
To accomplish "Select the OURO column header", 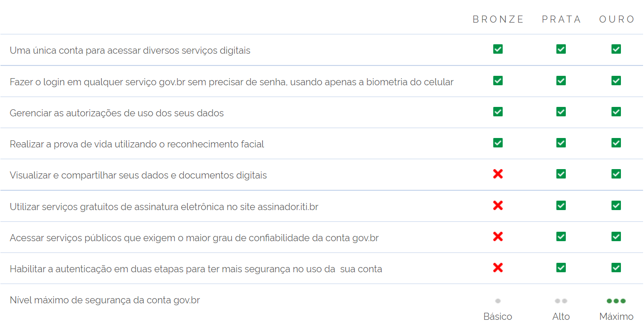I will [617, 19].
